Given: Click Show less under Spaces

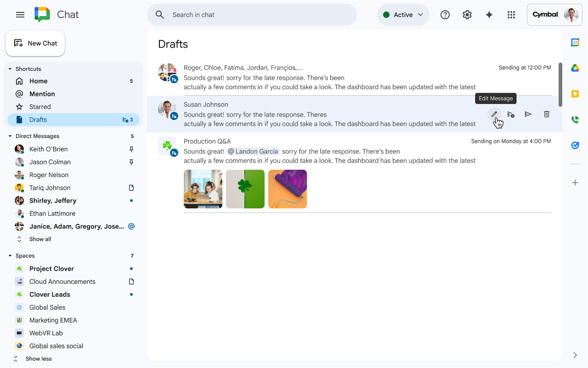Looking at the screenshot, I should click(x=38, y=358).
